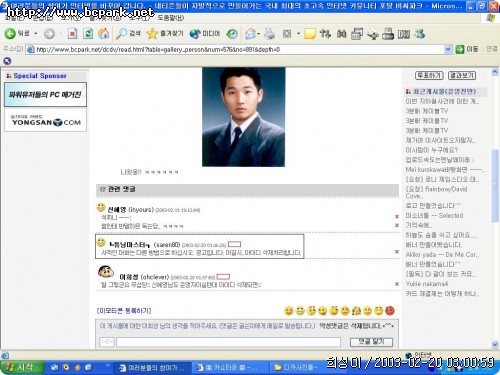Open 'Akiko yada -- De Me Cor' link
This screenshot has width=500, height=375.
pos(442,254)
